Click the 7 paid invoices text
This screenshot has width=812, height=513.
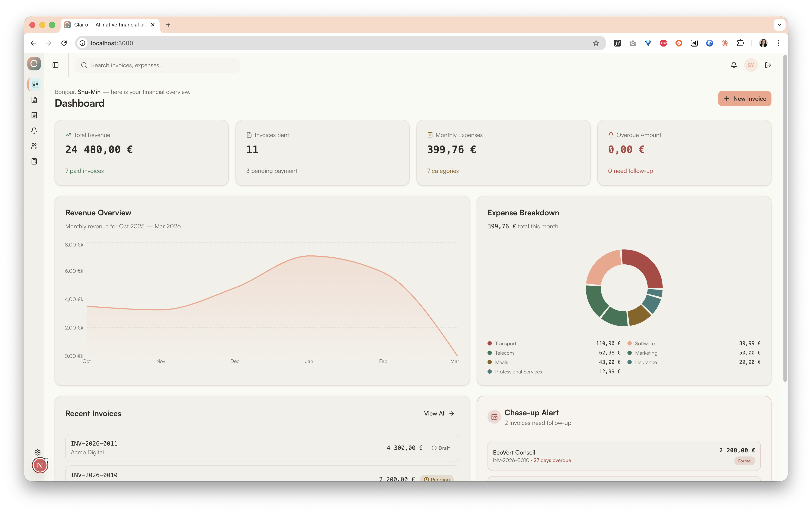coord(84,171)
